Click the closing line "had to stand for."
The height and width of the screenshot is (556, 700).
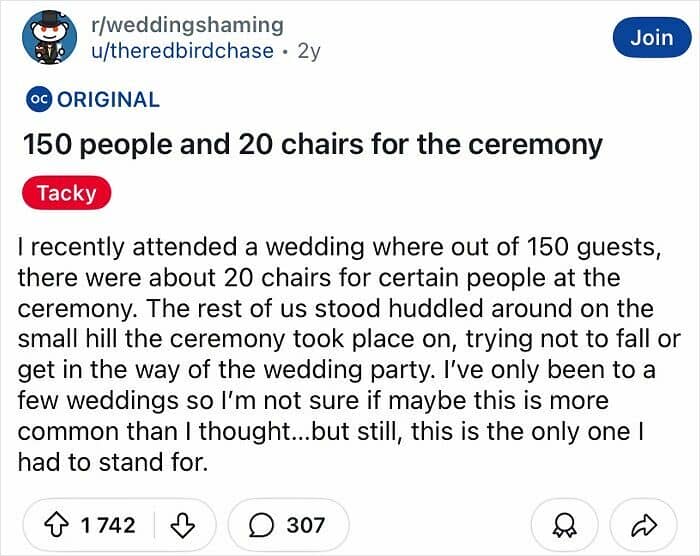tap(113, 462)
